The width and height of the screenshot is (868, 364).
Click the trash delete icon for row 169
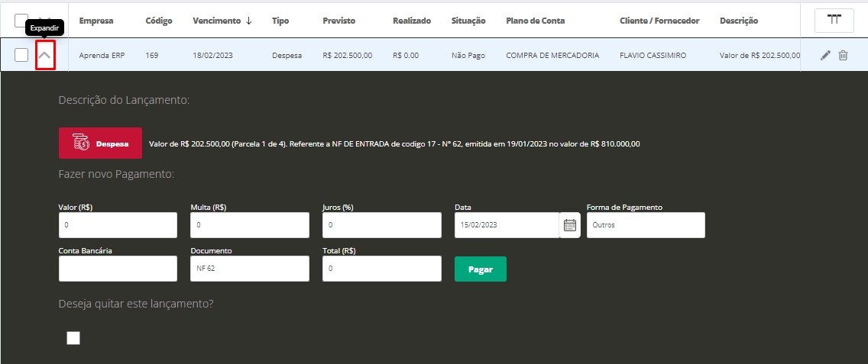[x=843, y=55]
